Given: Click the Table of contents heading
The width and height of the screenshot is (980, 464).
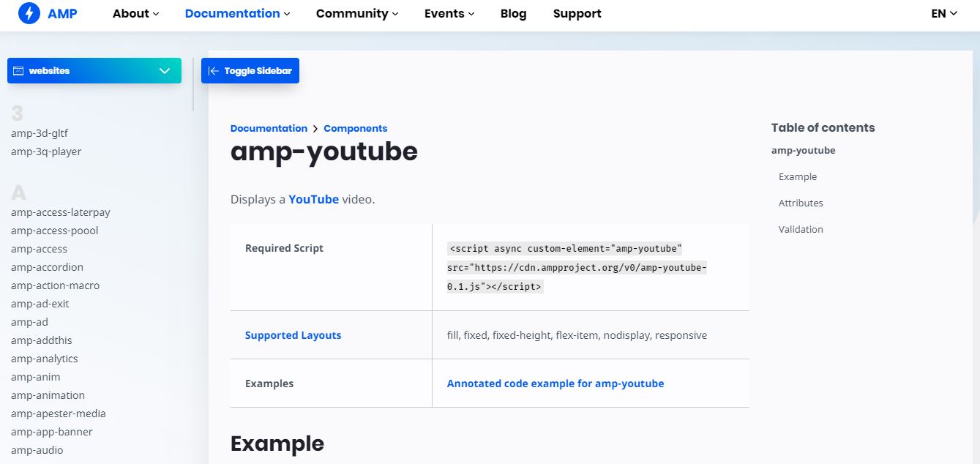Looking at the screenshot, I should 823,127.
